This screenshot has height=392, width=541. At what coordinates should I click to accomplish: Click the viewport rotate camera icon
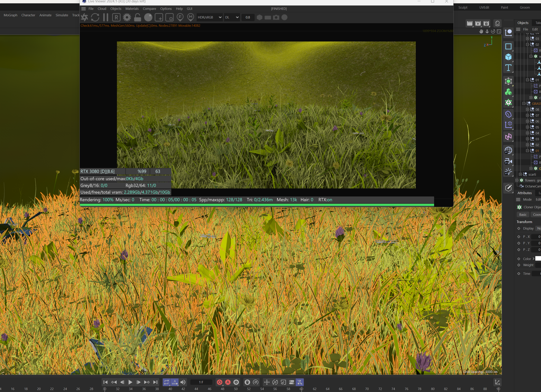pyautogui.click(x=493, y=31)
